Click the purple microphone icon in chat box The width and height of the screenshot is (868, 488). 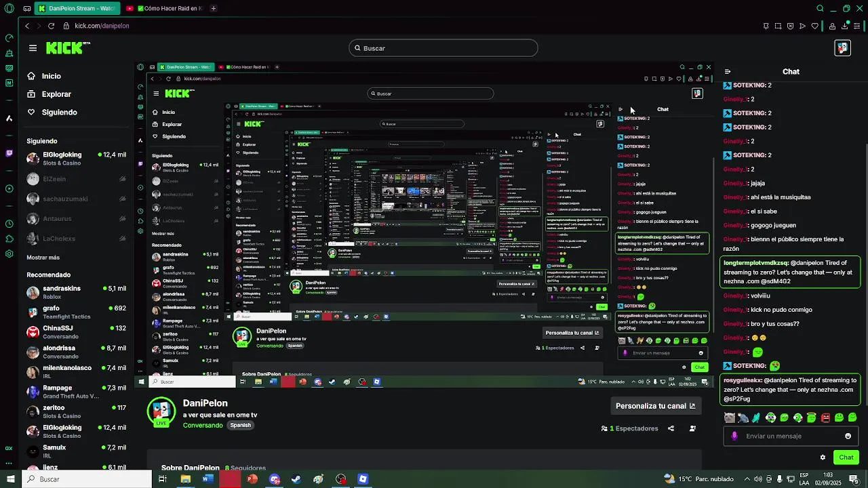point(734,436)
